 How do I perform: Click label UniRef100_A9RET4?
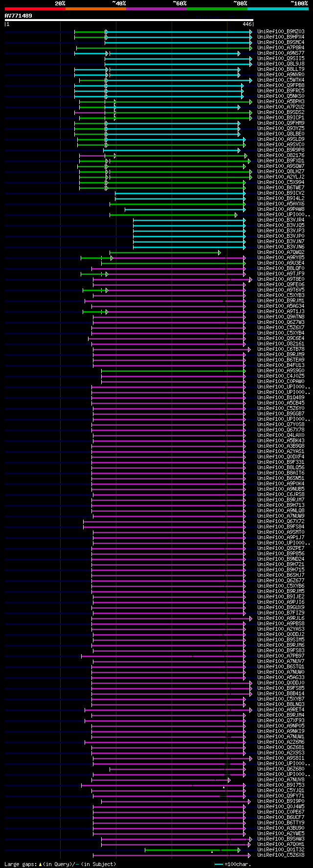[281, 710]
